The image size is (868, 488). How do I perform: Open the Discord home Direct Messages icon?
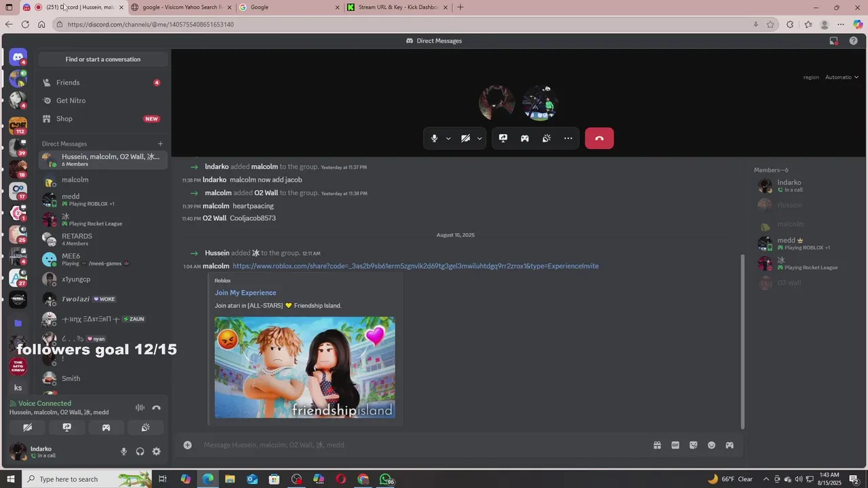click(x=18, y=57)
